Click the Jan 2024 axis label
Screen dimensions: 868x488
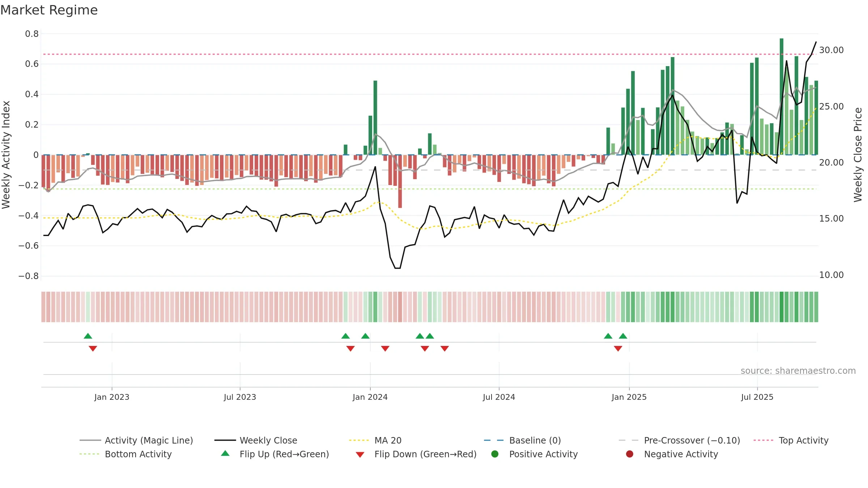pyautogui.click(x=370, y=397)
